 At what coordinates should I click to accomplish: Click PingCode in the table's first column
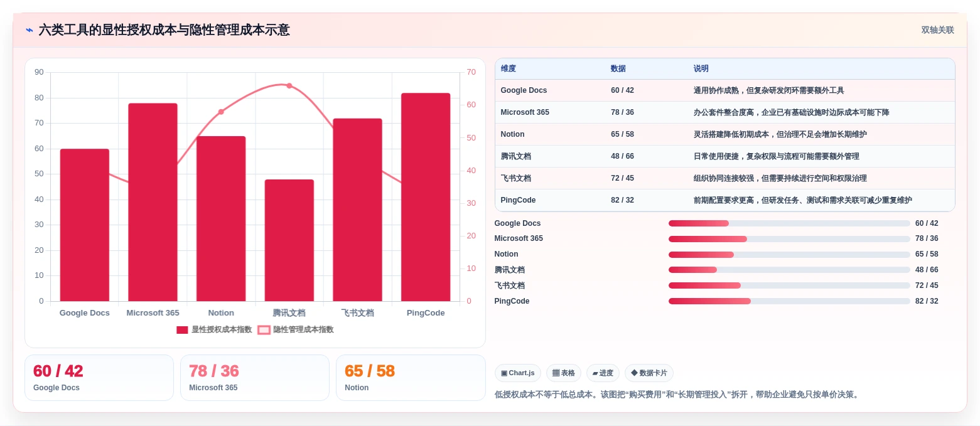519,200
